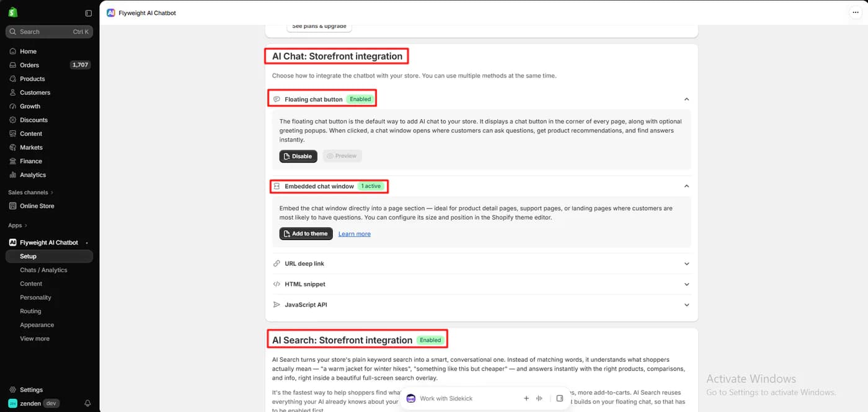The image size is (868, 412).
Task: Click See plans & upgrade button
Action: click(x=319, y=26)
